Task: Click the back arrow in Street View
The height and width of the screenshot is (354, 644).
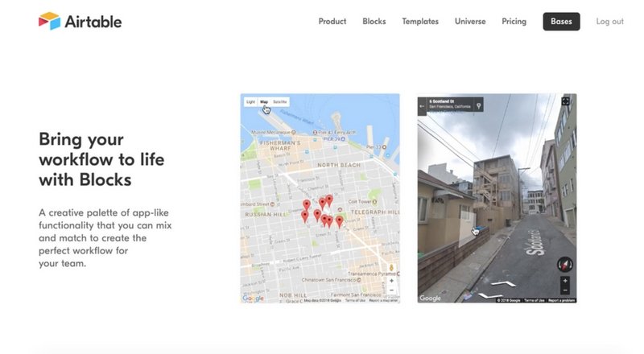Action: (x=422, y=106)
